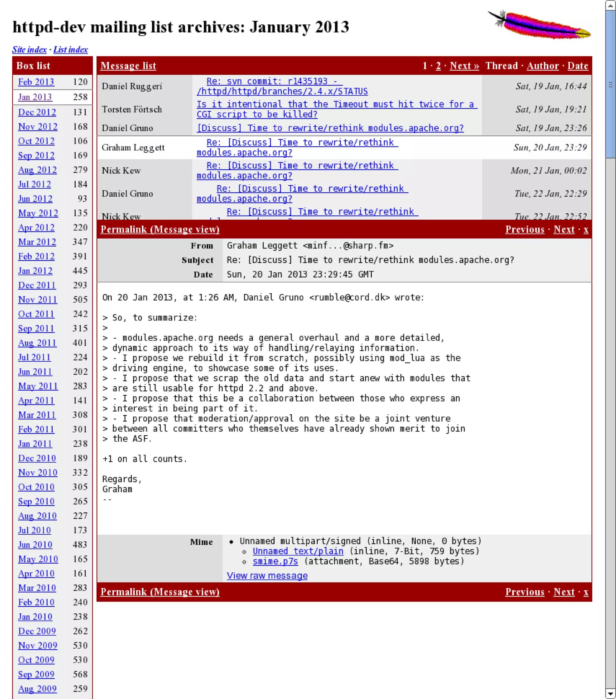Open Unnamed text/plain mime part
616x699 pixels.
click(298, 551)
